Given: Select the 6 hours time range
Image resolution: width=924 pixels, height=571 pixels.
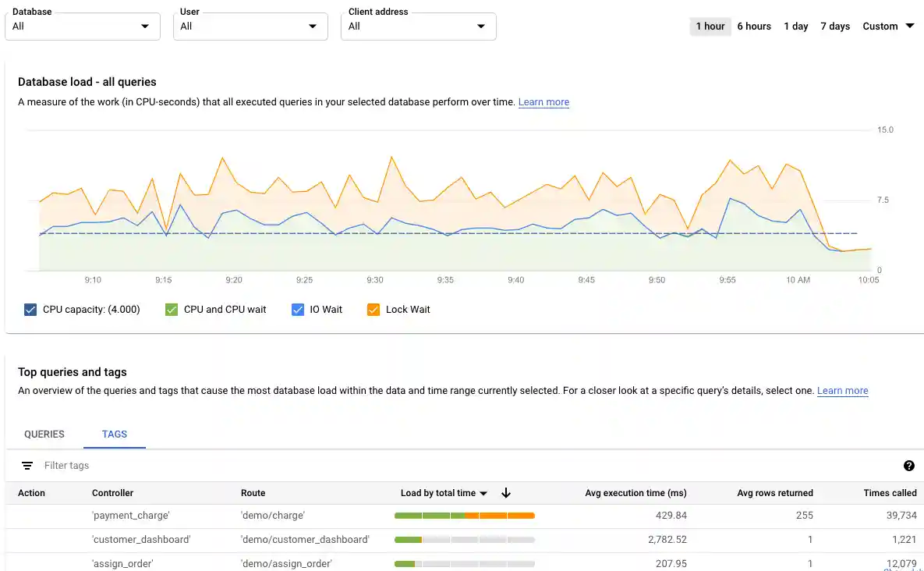Looking at the screenshot, I should point(753,26).
